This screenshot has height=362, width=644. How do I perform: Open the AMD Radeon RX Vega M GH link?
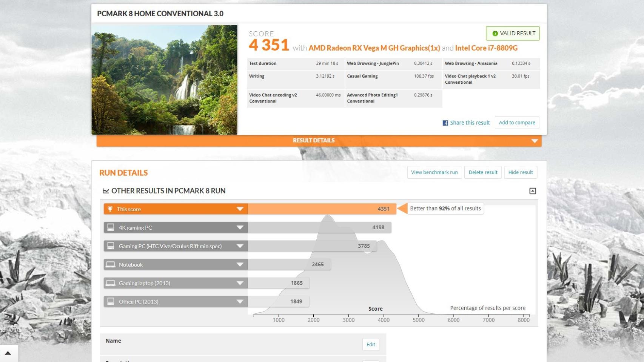pos(374,48)
